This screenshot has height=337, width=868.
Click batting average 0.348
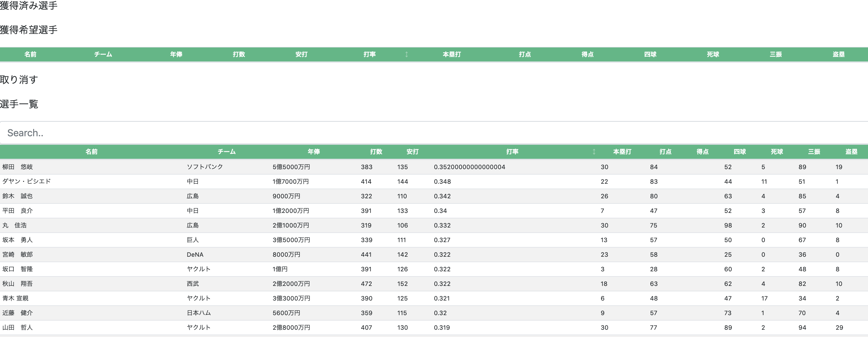pos(443,182)
